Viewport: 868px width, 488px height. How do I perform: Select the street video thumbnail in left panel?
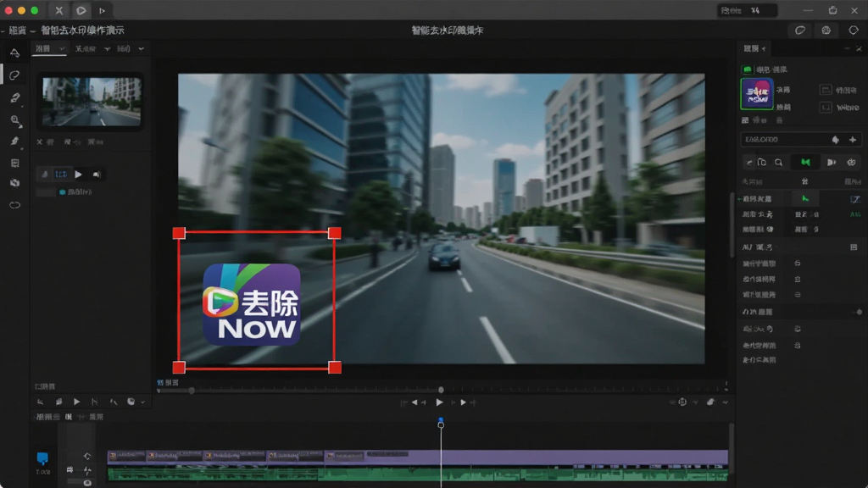pyautogui.click(x=92, y=102)
